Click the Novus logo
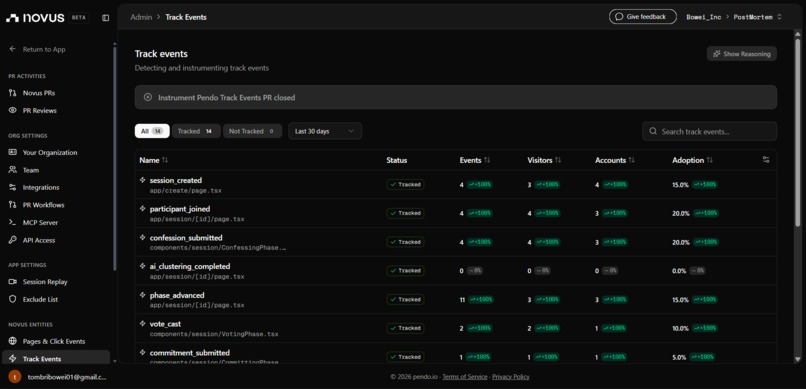806x389 pixels. tap(35, 17)
